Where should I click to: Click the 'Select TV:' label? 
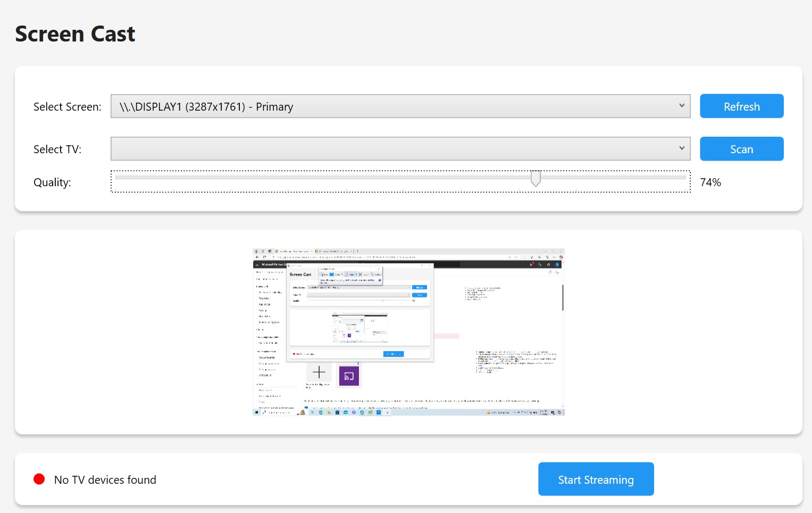57,150
